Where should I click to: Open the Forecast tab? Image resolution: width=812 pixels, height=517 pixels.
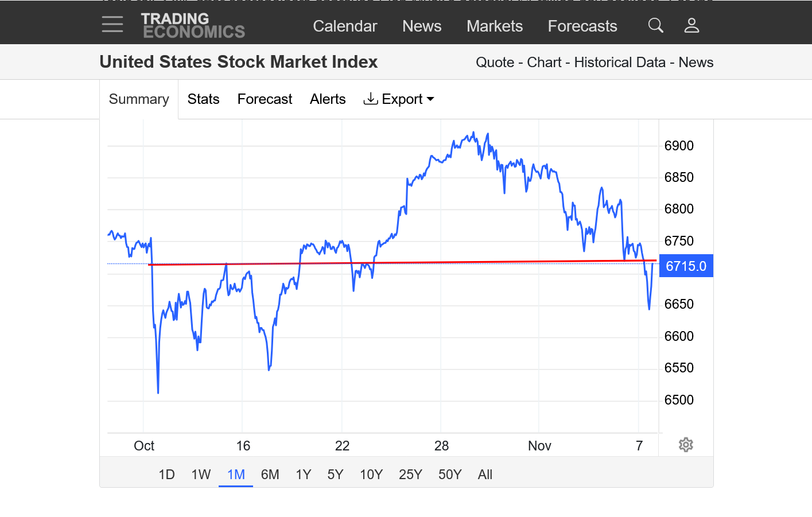tap(265, 99)
